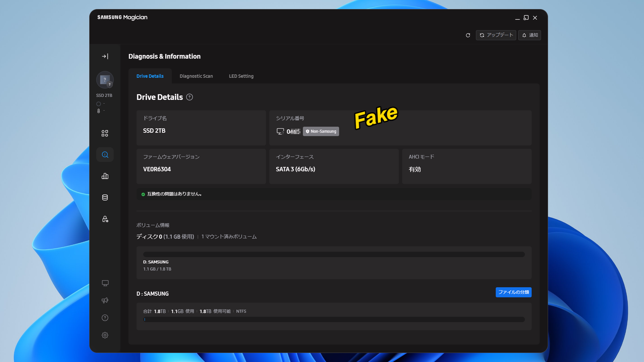Switch to the Drive Details tab
This screenshot has width=644, height=362.
150,76
